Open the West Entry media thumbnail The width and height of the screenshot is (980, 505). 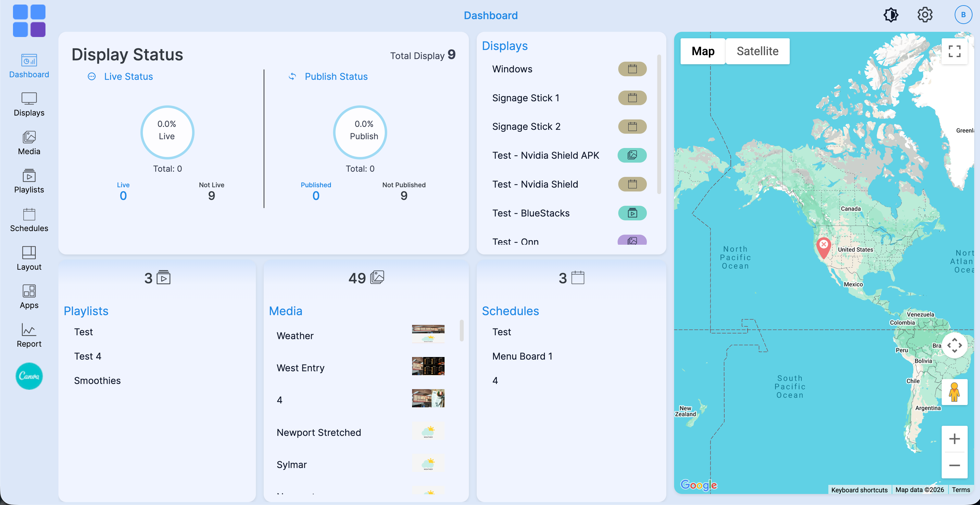428,366
